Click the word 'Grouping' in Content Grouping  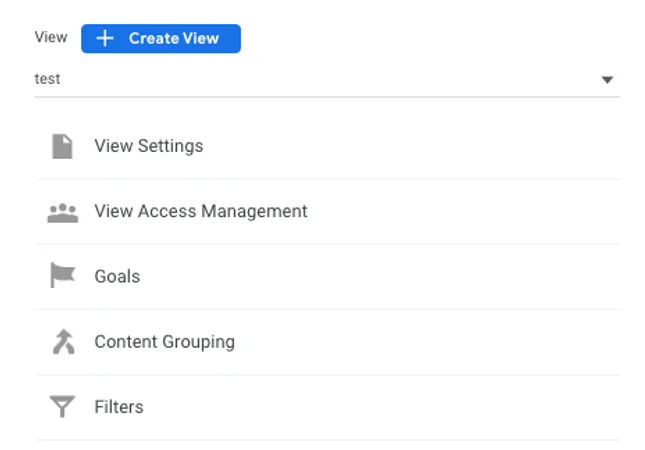pyautogui.click(x=199, y=342)
